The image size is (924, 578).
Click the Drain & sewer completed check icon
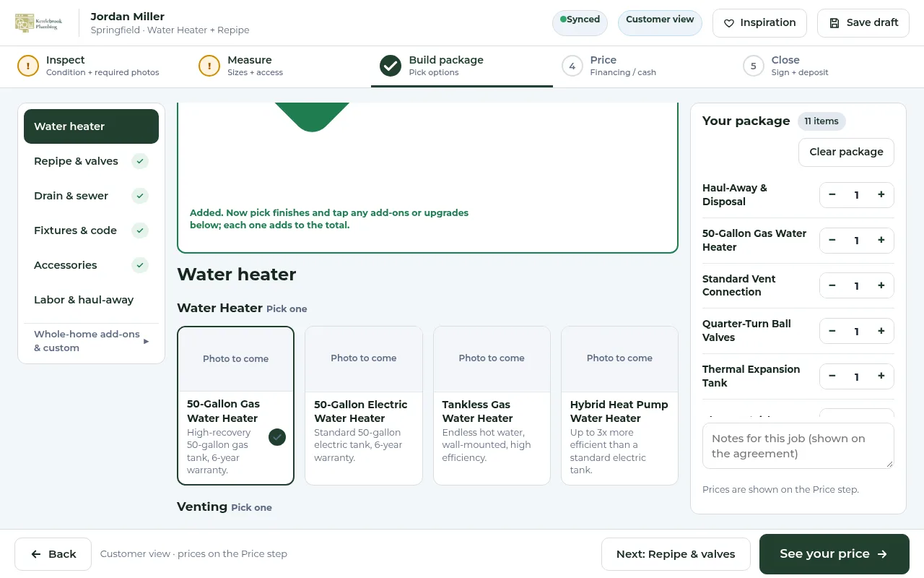point(140,196)
